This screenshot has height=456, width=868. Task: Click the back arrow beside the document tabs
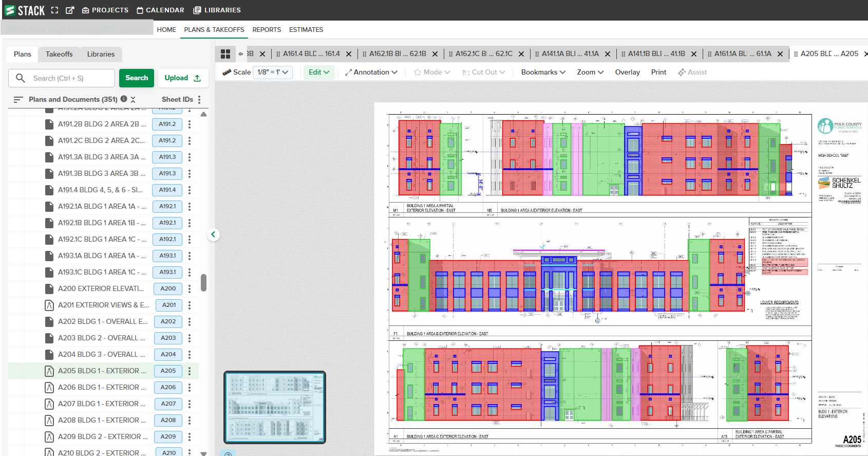240,54
